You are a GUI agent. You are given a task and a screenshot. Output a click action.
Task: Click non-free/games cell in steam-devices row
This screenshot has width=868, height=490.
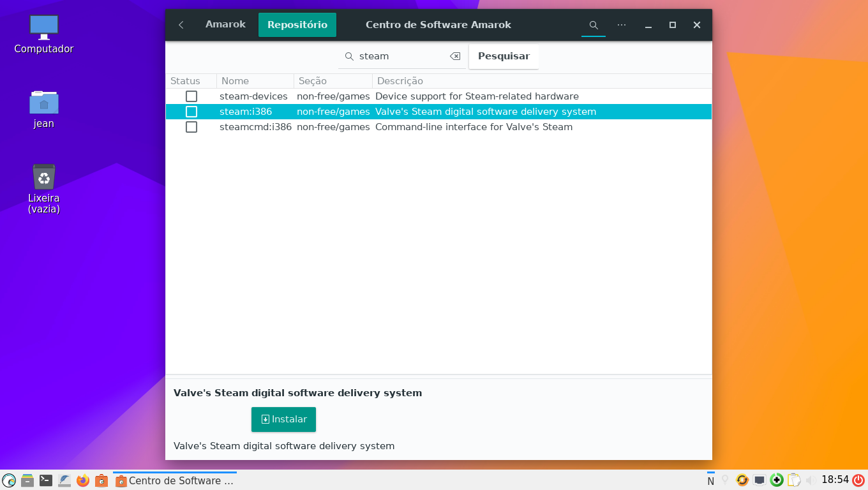tap(333, 96)
